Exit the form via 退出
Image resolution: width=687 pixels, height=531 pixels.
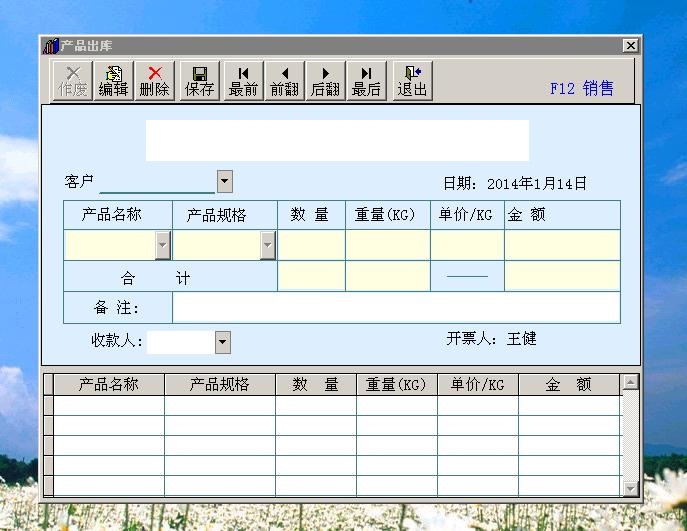412,81
